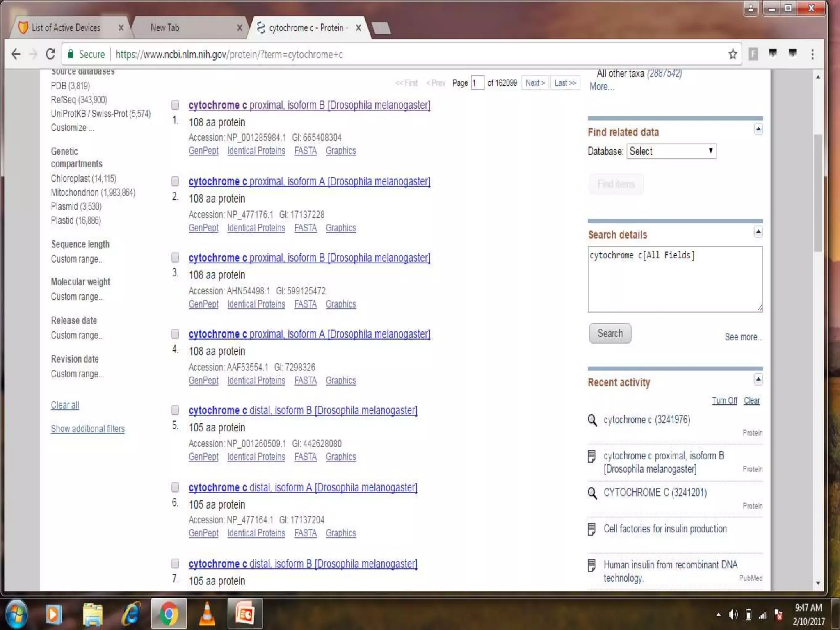Collapse the Search details panel
840x630 pixels.
[x=758, y=232]
